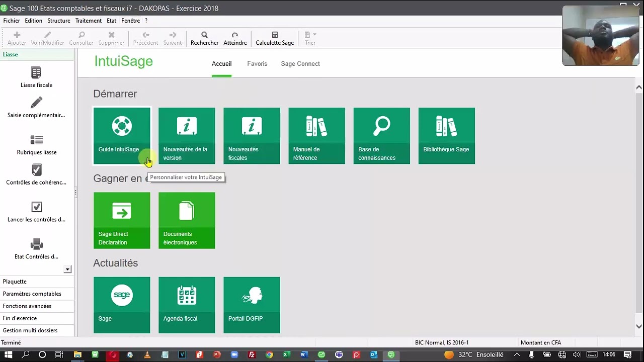
Task: Click the Supprimer toolbar button
Action: (x=111, y=39)
